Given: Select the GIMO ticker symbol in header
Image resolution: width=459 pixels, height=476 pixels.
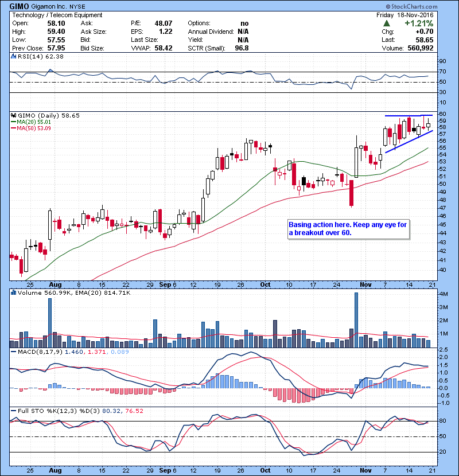Looking at the screenshot, I should [20, 6].
